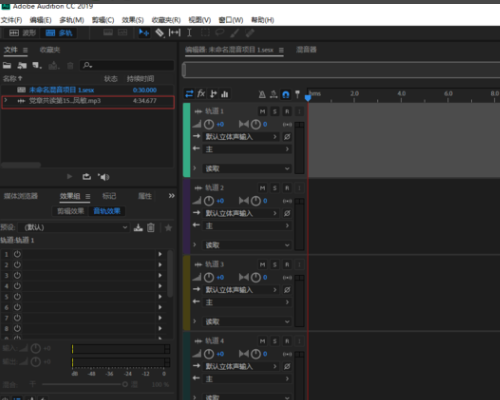
Task: Show the EQ track controls
Action: pos(225,94)
